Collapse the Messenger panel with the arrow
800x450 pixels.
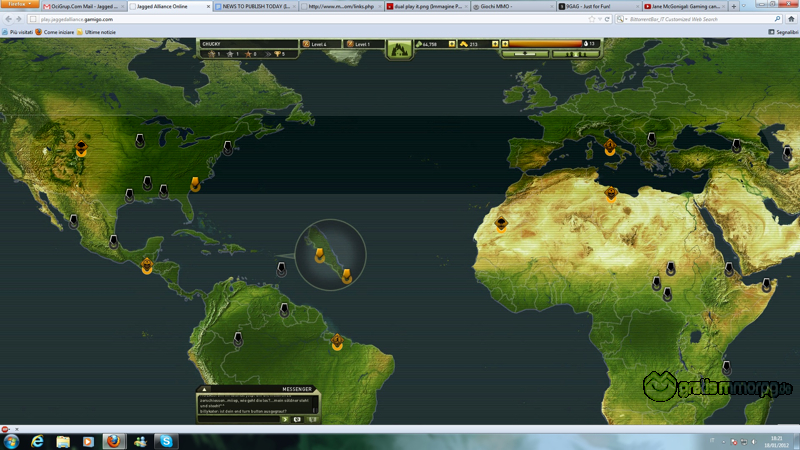click(x=204, y=389)
